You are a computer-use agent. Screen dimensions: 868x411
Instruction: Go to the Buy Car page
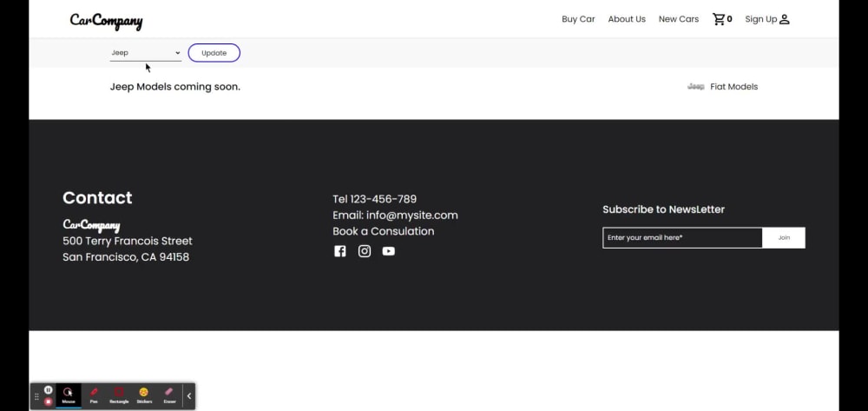[x=578, y=19]
